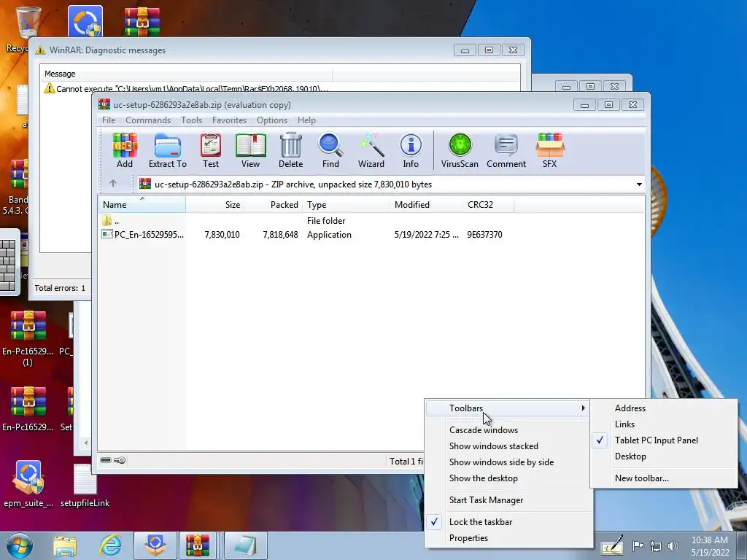Open the Comment tool
The height and width of the screenshot is (560, 747).
coord(506,150)
